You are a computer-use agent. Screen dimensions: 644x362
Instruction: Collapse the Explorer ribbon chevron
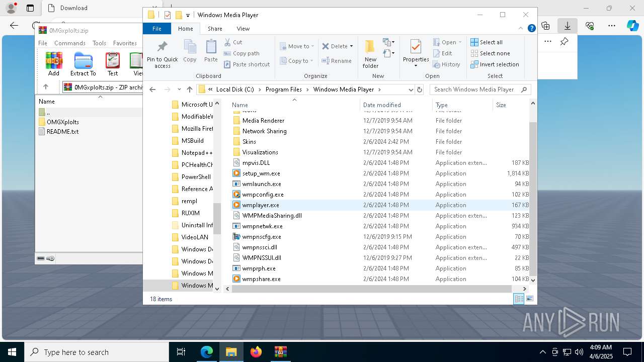point(521,29)
